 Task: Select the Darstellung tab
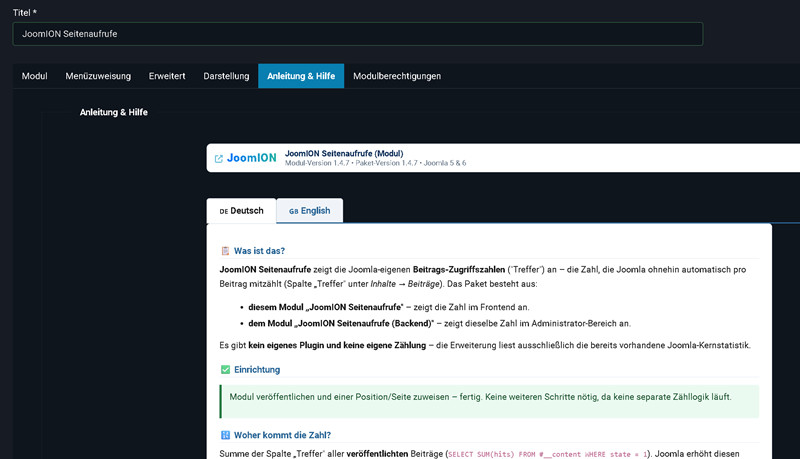pyautogui.click(x=226, y=76)
